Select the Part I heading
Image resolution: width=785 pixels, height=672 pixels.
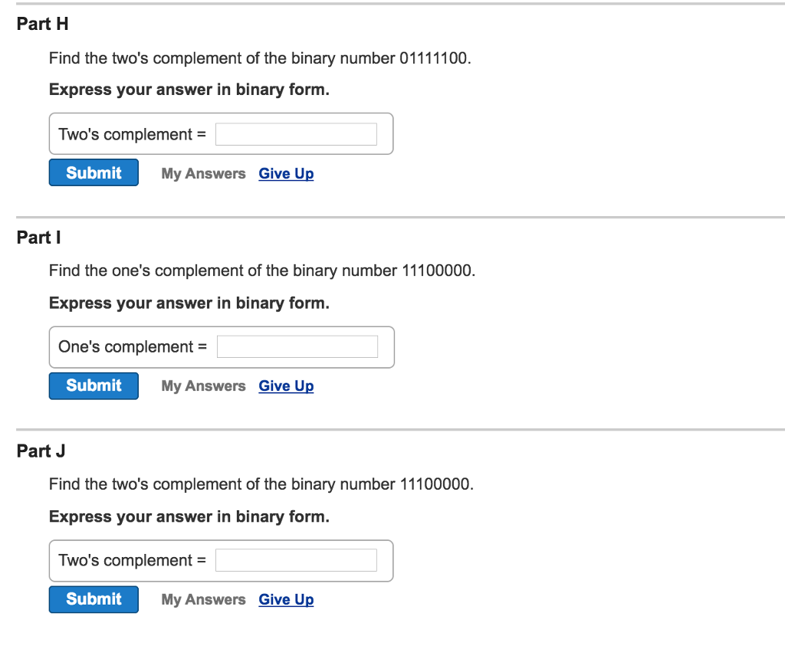tap(38, 238)
